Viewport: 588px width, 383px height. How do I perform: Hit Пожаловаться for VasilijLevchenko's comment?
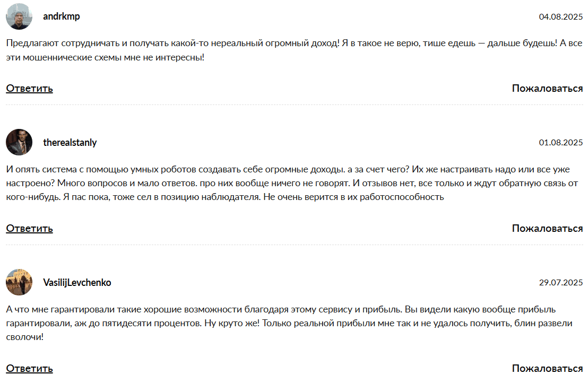coord(547,368)
